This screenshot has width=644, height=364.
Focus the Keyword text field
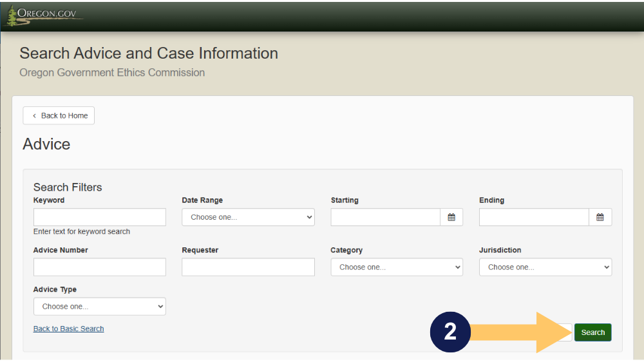click(99, 217)
